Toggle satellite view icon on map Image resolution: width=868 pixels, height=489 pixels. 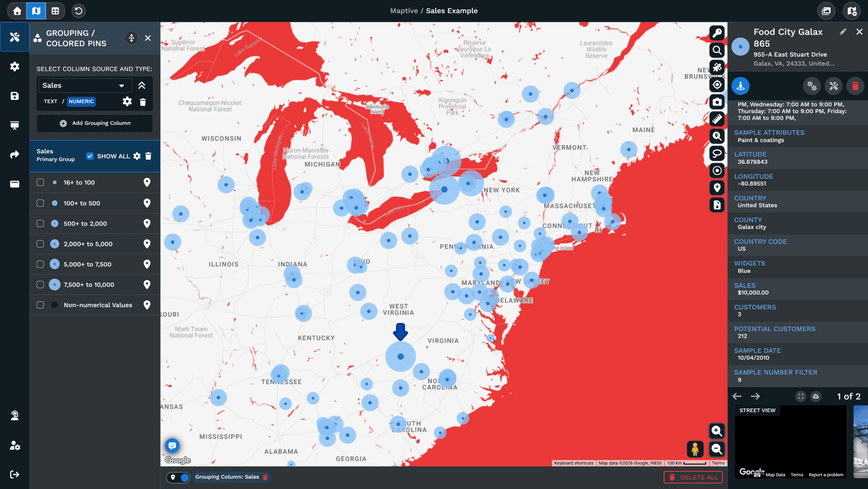[717, 68]
